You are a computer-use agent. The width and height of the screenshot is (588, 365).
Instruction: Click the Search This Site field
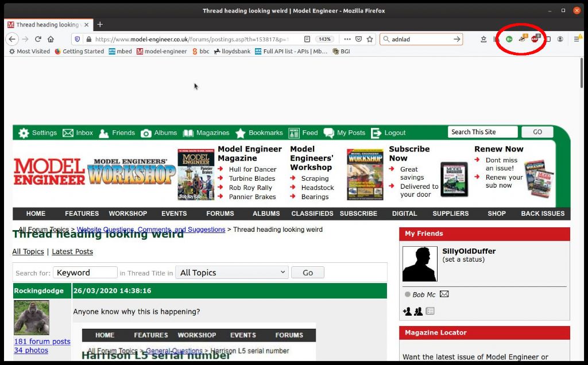(482, 132)
